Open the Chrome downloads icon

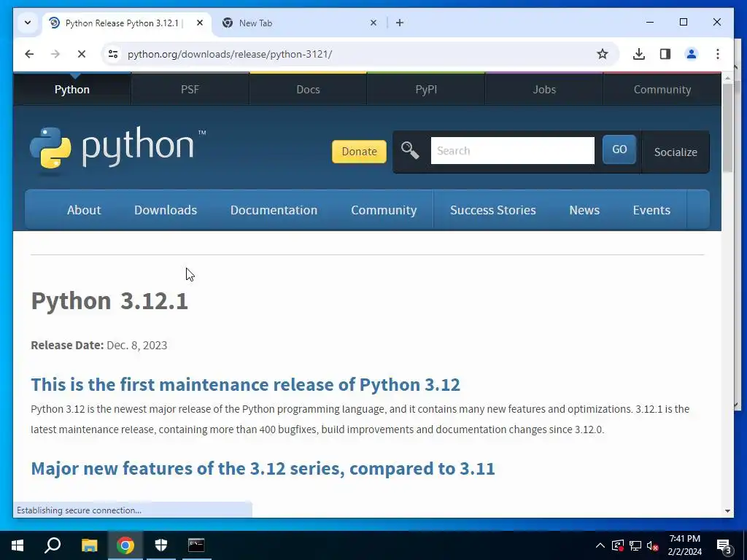click(639, 54)
